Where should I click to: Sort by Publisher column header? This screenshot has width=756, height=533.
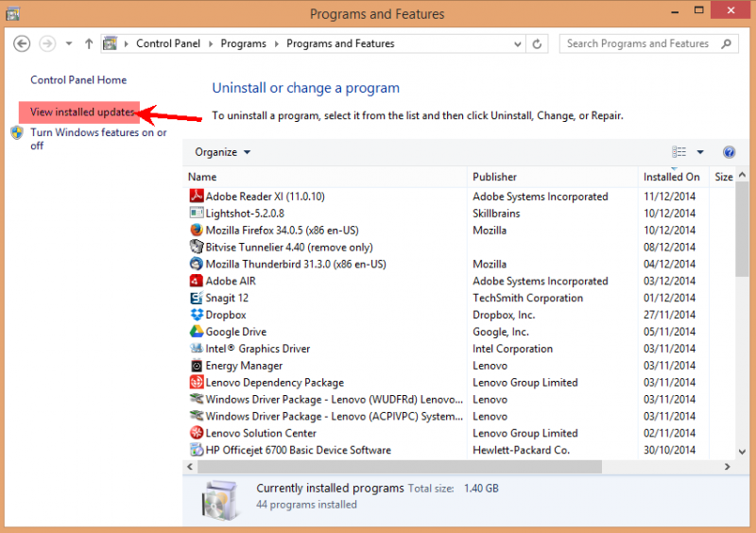553,177
